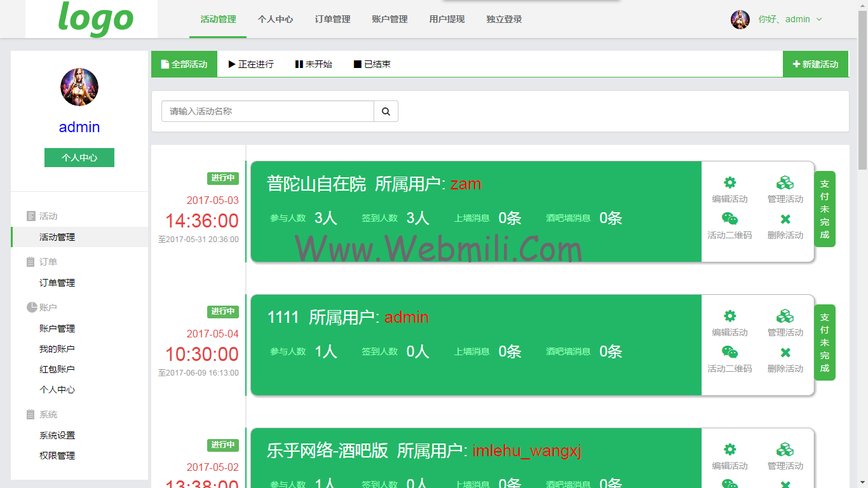Click the end date 至2017-06-09 16:13:00

coord(198,373)
